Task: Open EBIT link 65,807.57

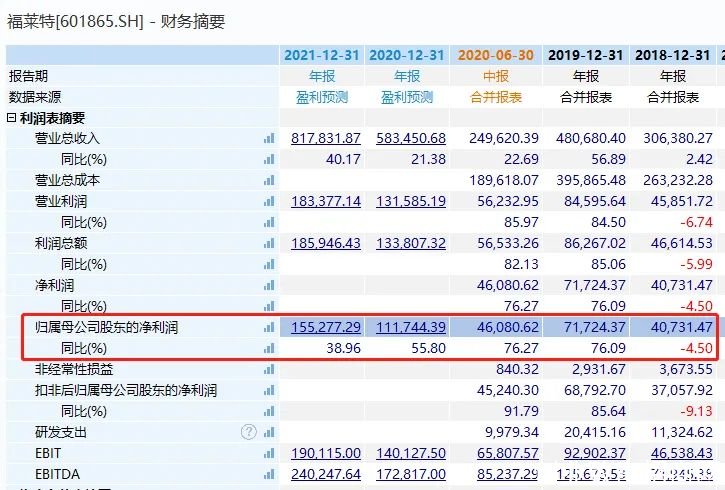Action: point(508,453)
